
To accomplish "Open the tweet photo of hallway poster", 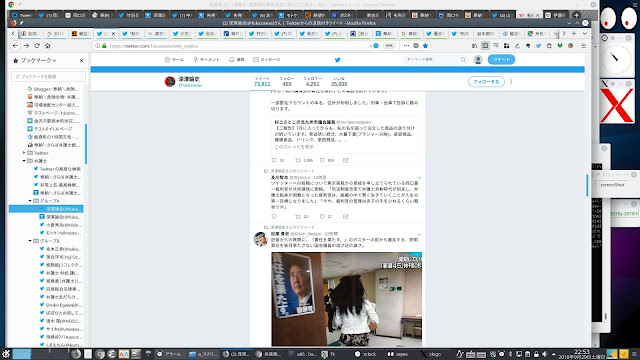I will coord(347,299).
